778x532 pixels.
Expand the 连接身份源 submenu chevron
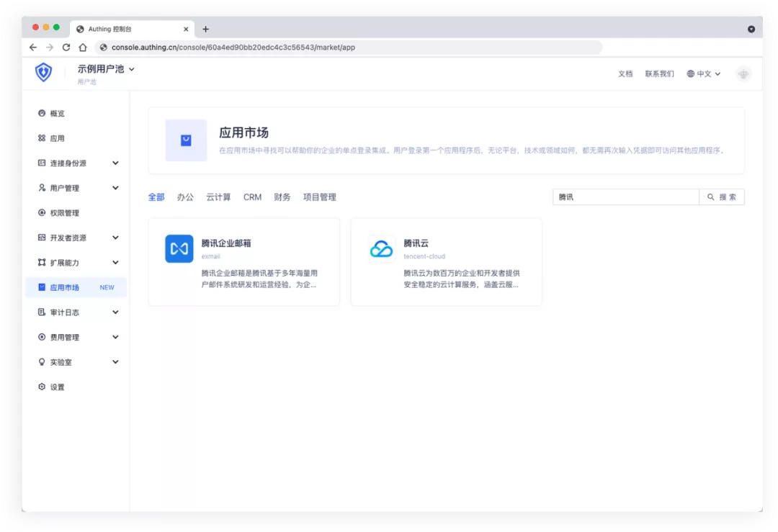pyautogui.click(x=115, y=163)
